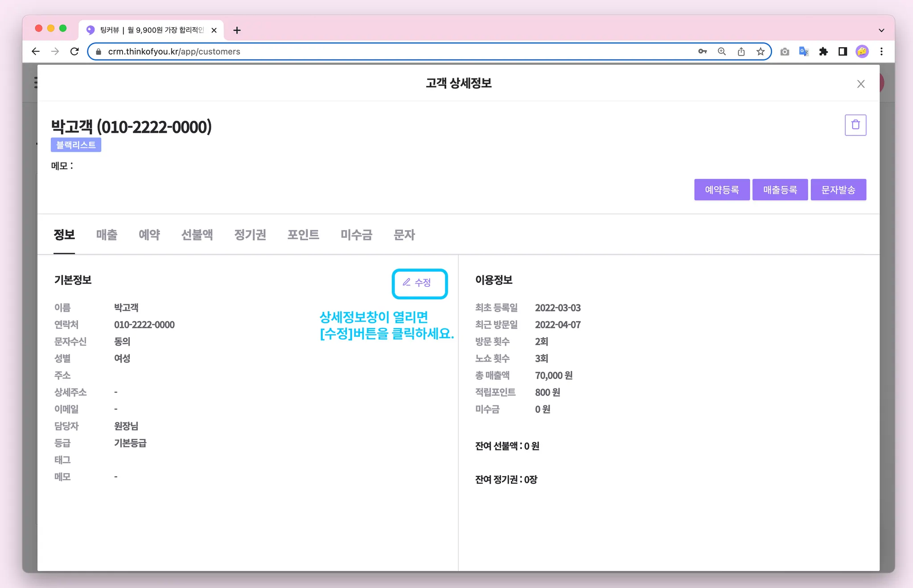
Task: Delete customer with the trash icon
Action: point(855,125)
